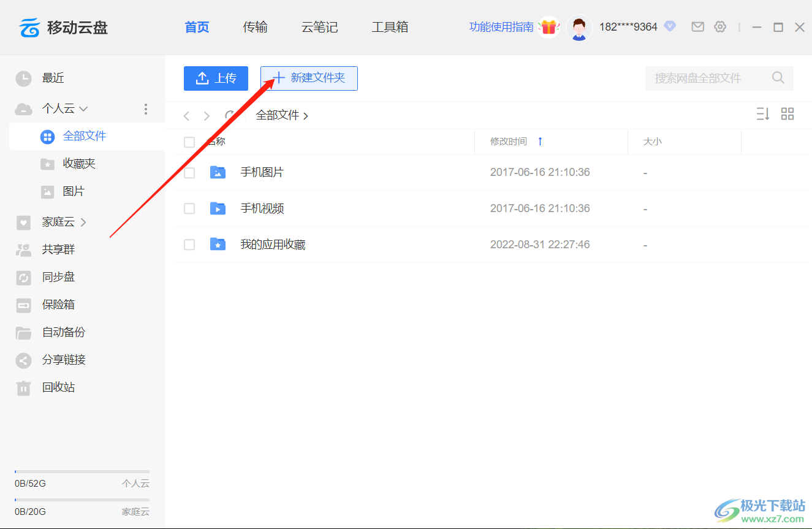Check the 手机图片 row checkbox

(189, 173)
